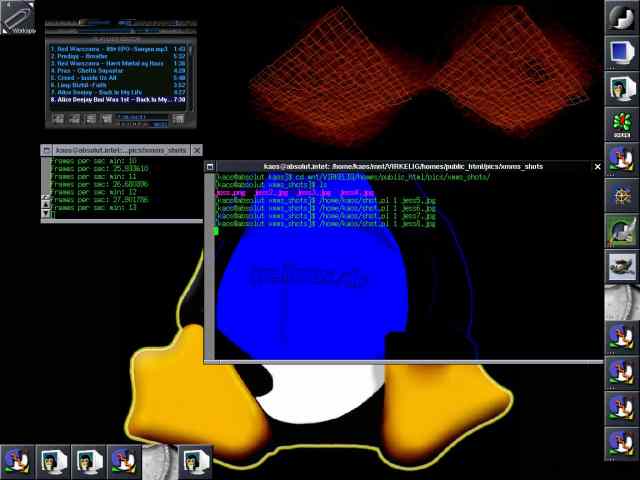The image size is (640, 480).
Task: Open the playlist List load/save button
Action: pyautogui.click(x=178, y=119)
